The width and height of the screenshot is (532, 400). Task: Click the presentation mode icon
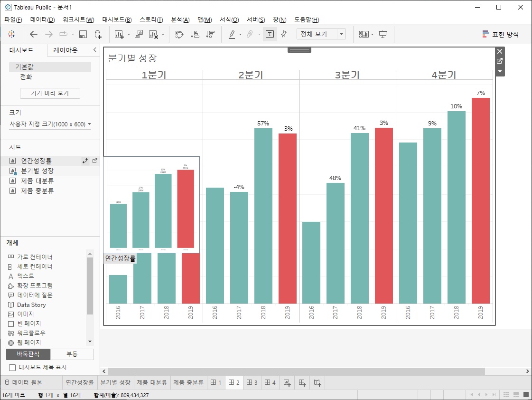click(383, 34)
